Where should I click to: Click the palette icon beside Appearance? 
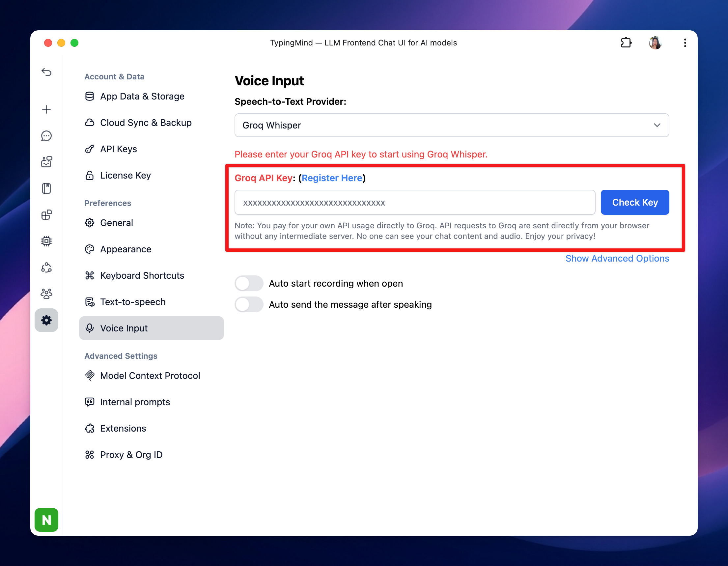tap(90, 249)
